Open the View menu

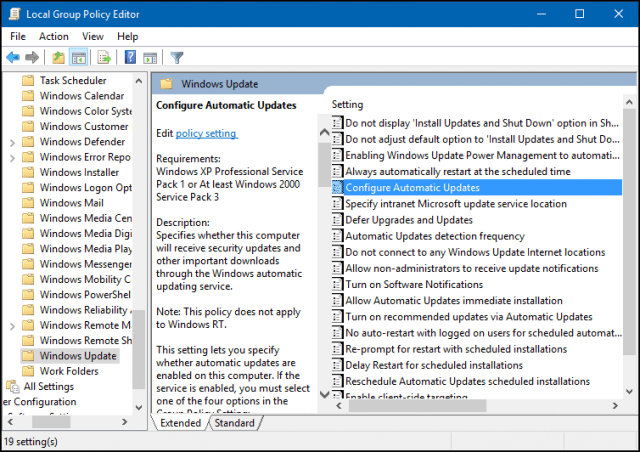click(93, 36)
